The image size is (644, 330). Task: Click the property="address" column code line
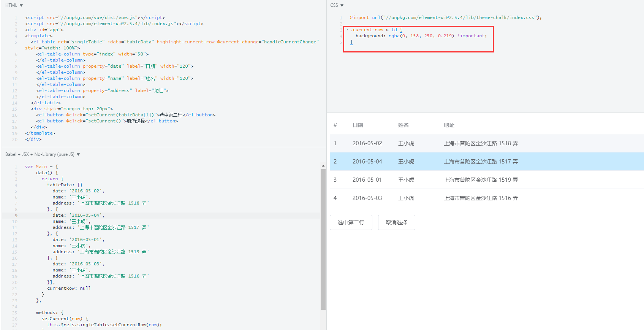(x=102, y=90)
